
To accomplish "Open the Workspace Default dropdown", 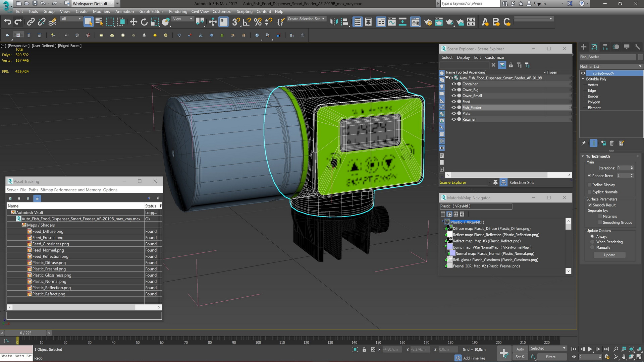I will click(93, 4).
